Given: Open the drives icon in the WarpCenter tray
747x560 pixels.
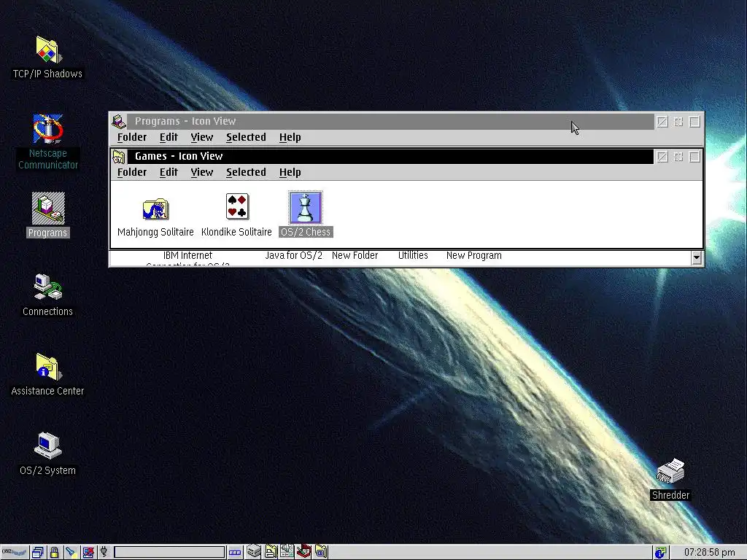Looking at the screenshot, I should click(253, 552).
